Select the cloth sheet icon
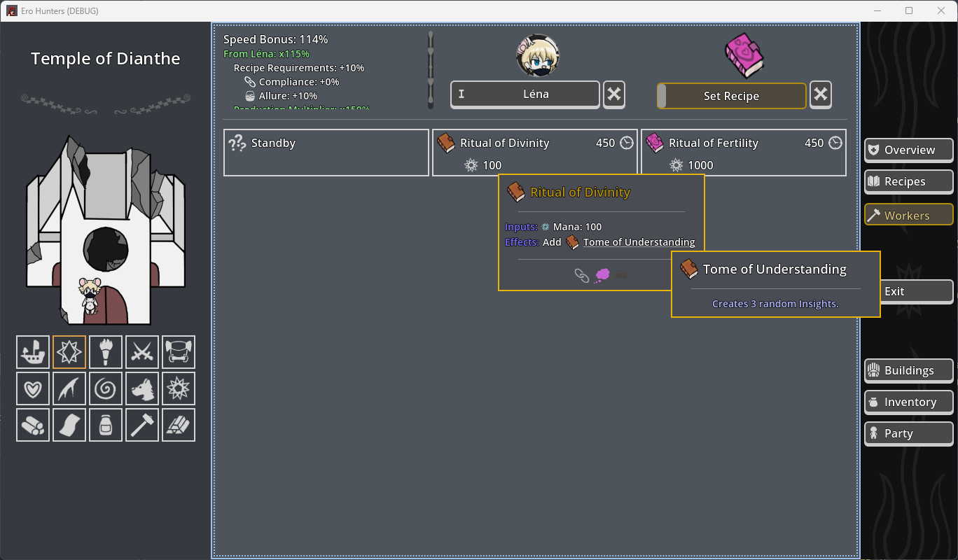The width and height of the screenshot is (958, 560). coord(69,425)
